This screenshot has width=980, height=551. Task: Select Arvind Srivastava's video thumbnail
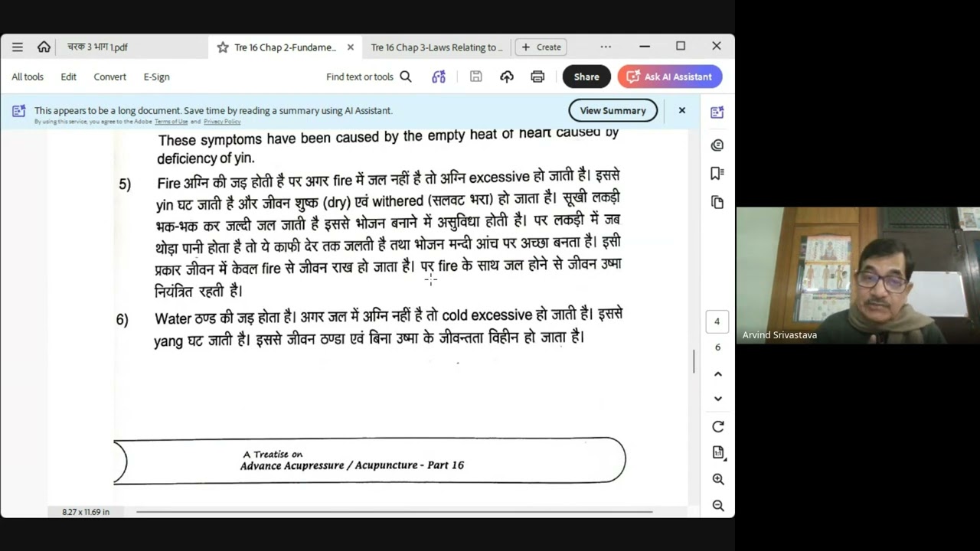[x=858, y=275]
